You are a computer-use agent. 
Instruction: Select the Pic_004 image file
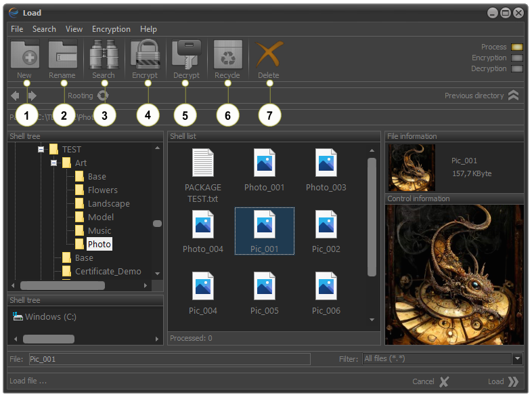coord(202,286)
